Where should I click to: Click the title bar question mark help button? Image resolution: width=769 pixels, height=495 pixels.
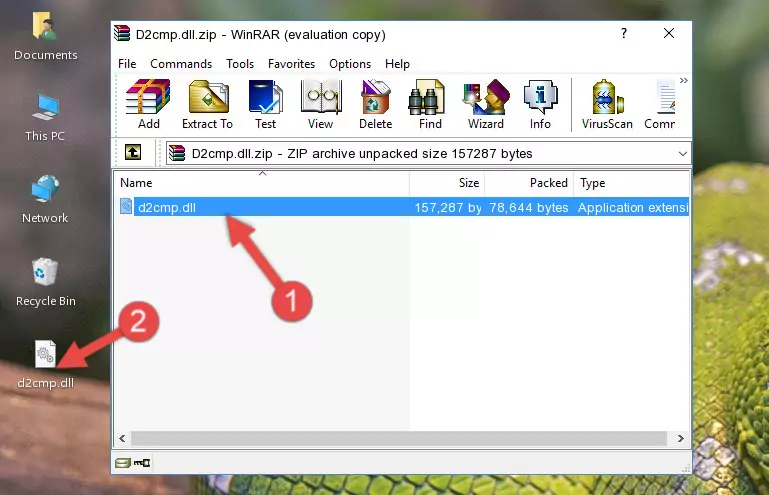624,33
